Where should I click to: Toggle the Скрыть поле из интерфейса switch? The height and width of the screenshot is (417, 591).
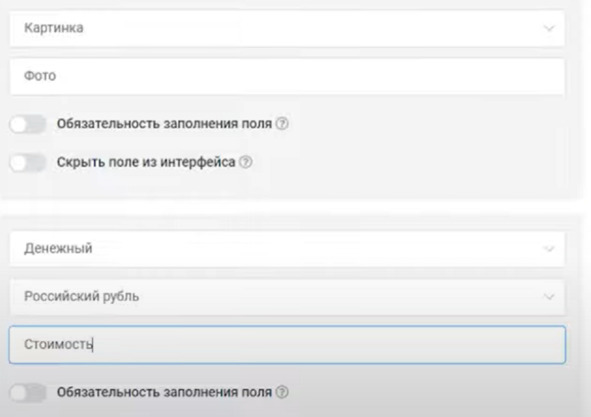(x=28, y=163)
